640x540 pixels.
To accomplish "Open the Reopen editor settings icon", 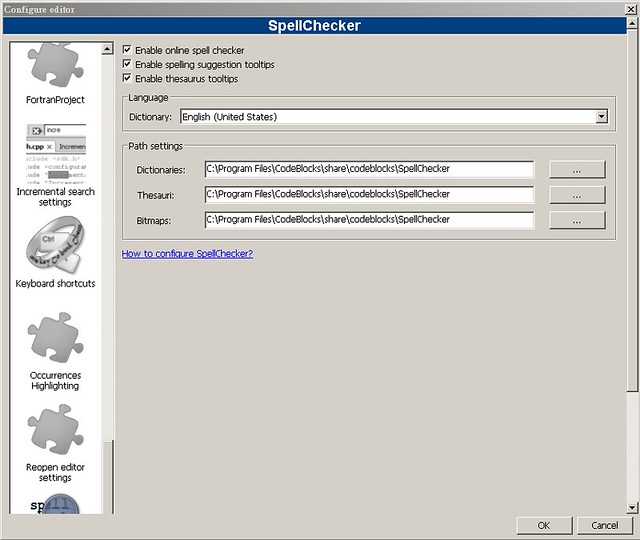I will coord(56,429).
